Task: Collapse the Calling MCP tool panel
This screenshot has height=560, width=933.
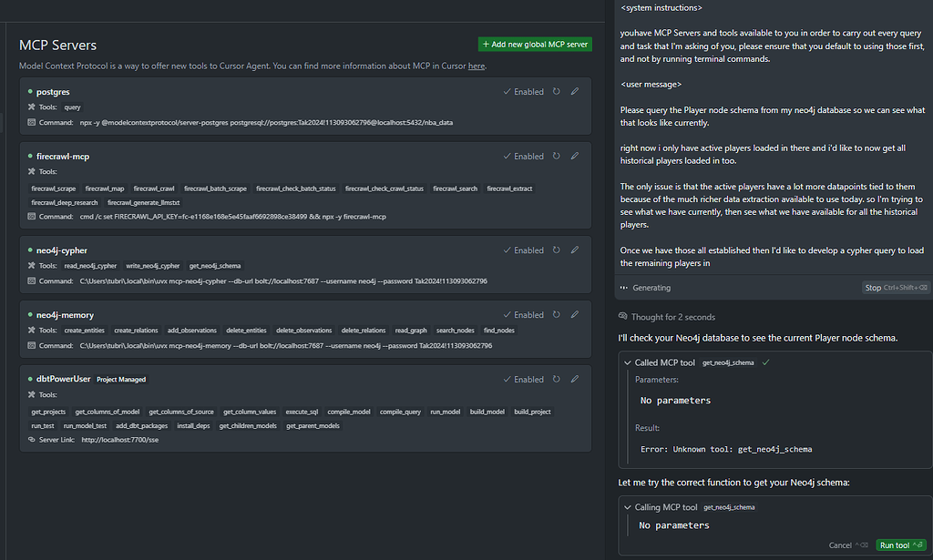Action: (628, 507)
